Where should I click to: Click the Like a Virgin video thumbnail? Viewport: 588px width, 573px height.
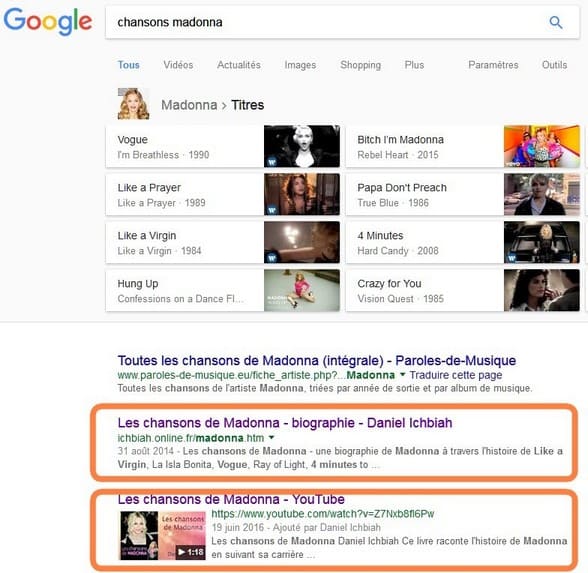click(302, 242)
